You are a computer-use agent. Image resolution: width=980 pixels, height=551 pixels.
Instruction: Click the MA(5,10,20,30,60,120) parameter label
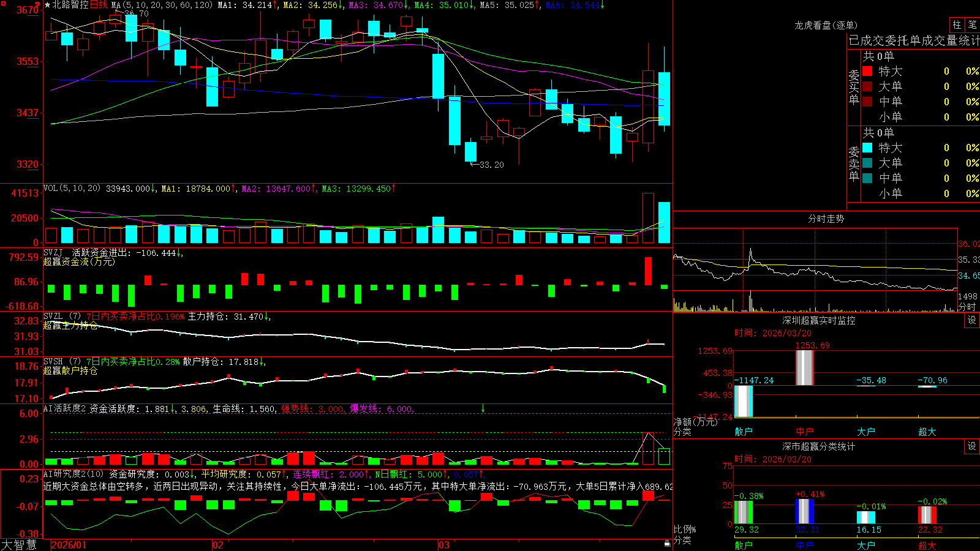pyautogui.click(x=162, y=5)
